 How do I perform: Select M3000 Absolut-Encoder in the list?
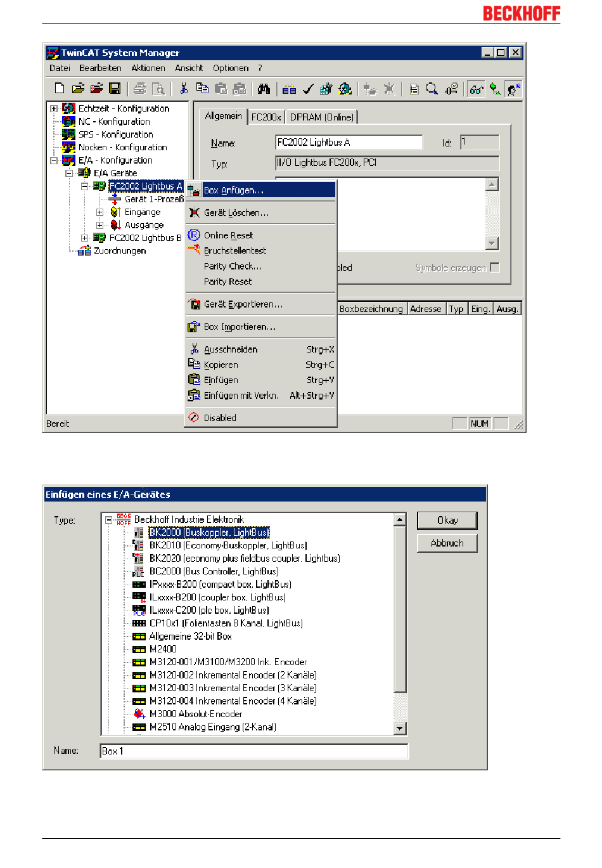pos(196,714)
